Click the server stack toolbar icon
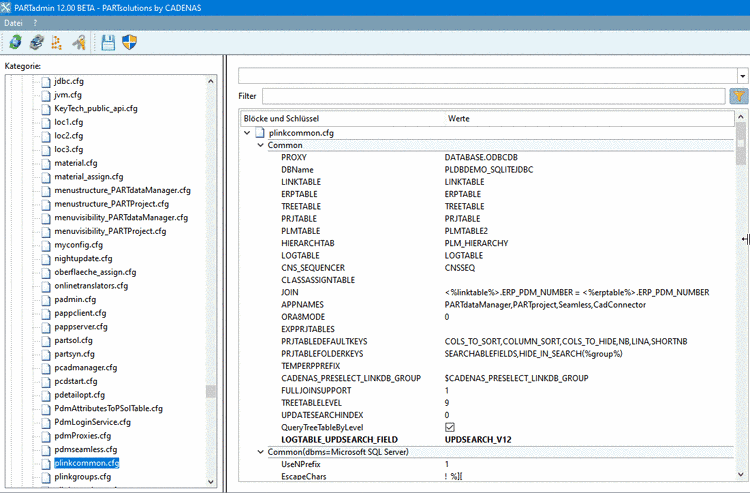 [x=36, y=42]
